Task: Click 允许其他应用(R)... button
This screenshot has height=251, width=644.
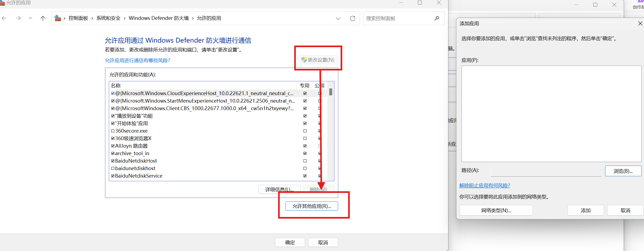Action: [312, 206]
